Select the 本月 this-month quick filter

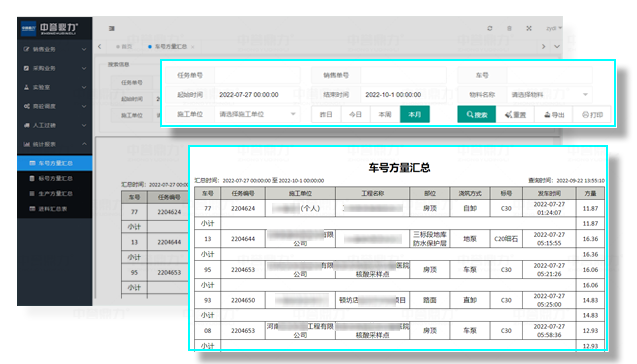414,114
